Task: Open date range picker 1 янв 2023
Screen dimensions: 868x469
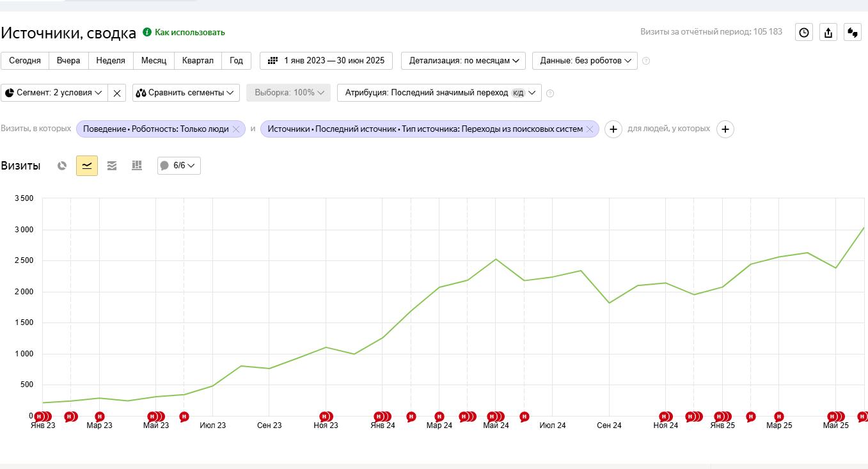Action: [x=326, y=61]
